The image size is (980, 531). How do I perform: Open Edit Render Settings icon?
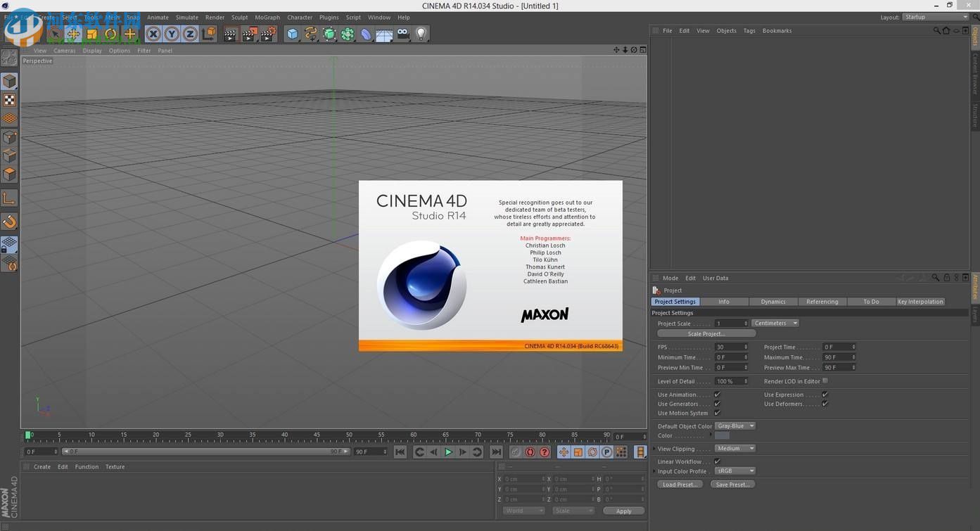(x=267, y=34)
